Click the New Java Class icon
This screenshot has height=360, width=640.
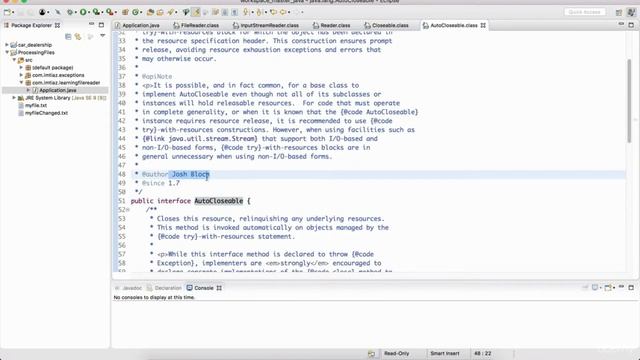click(135, 12)
